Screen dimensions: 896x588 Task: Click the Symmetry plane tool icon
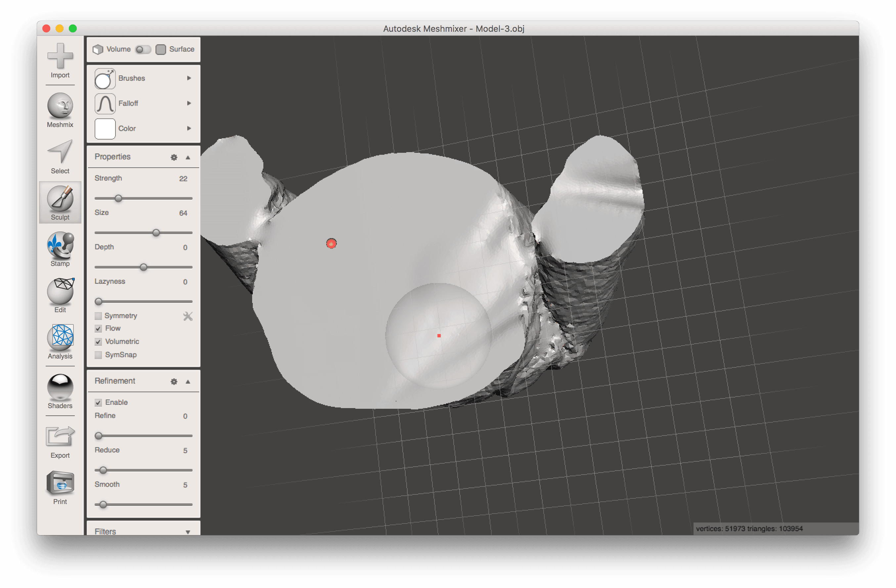(x=188, y=316)
